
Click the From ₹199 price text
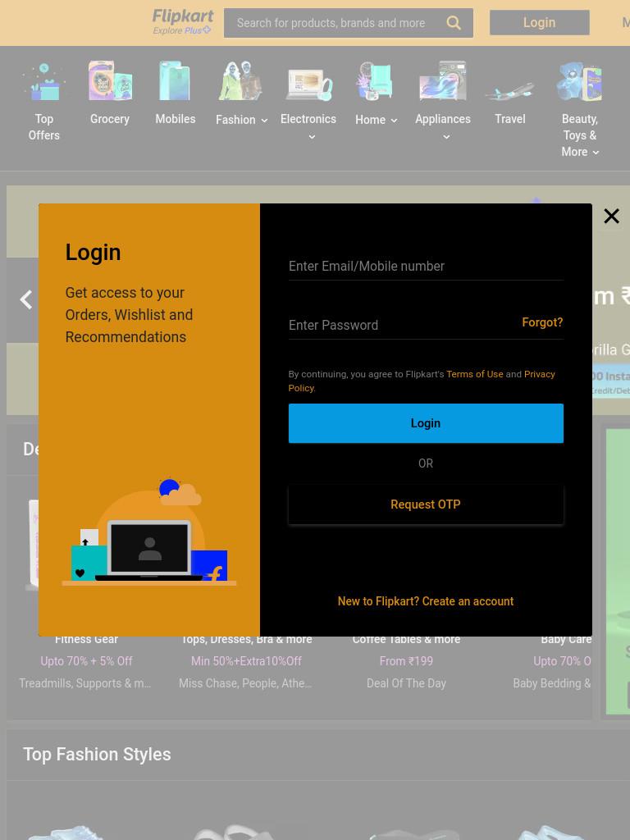[x=406, y=661]
